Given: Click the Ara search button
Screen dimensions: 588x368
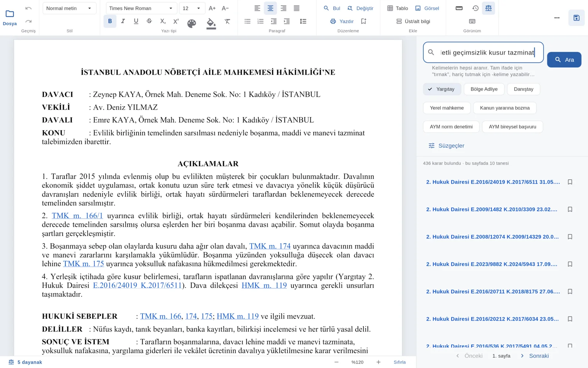Looking at the screenshot, I should (564, 60).
